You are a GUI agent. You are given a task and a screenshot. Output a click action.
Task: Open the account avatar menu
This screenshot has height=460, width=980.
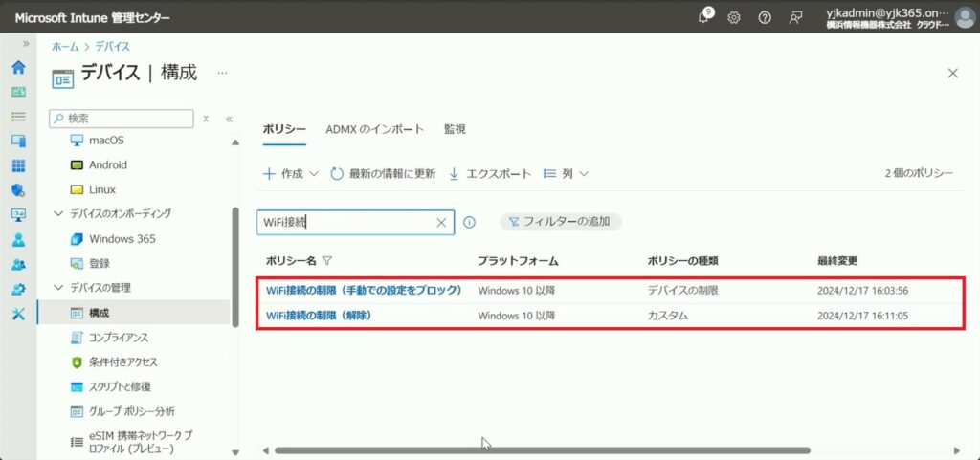point(965,17)
